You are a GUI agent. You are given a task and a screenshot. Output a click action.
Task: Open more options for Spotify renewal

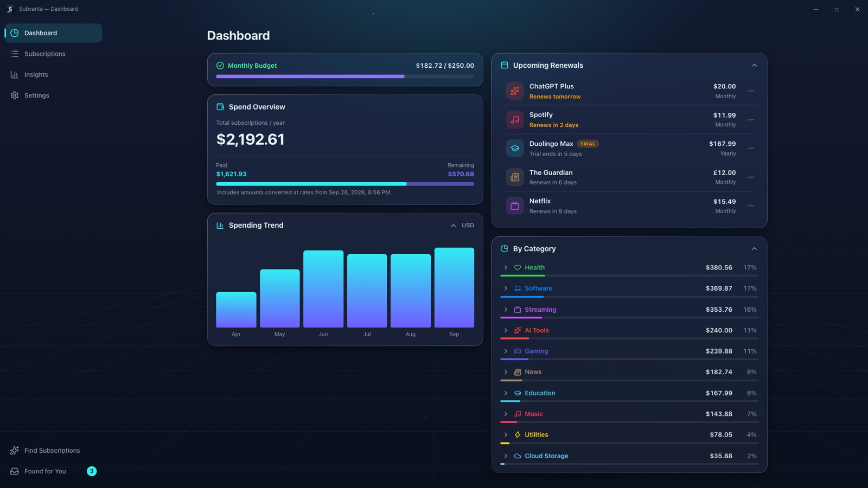751,120
